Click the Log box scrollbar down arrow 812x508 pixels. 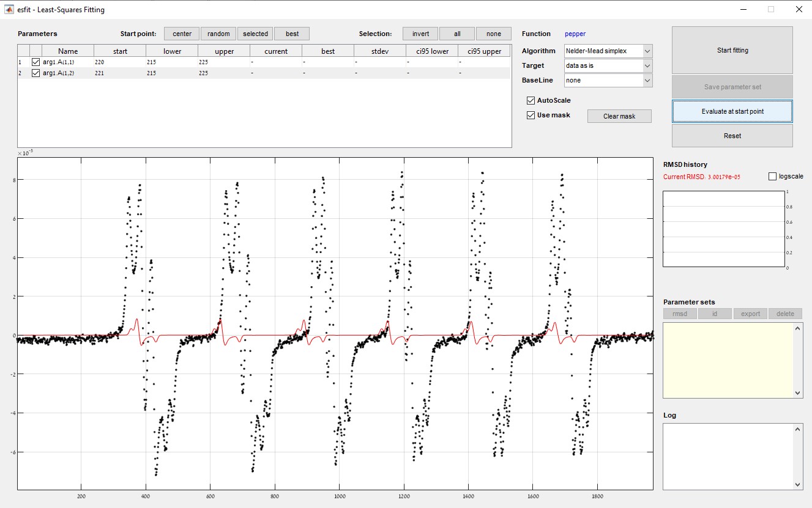tap(797, 484)
